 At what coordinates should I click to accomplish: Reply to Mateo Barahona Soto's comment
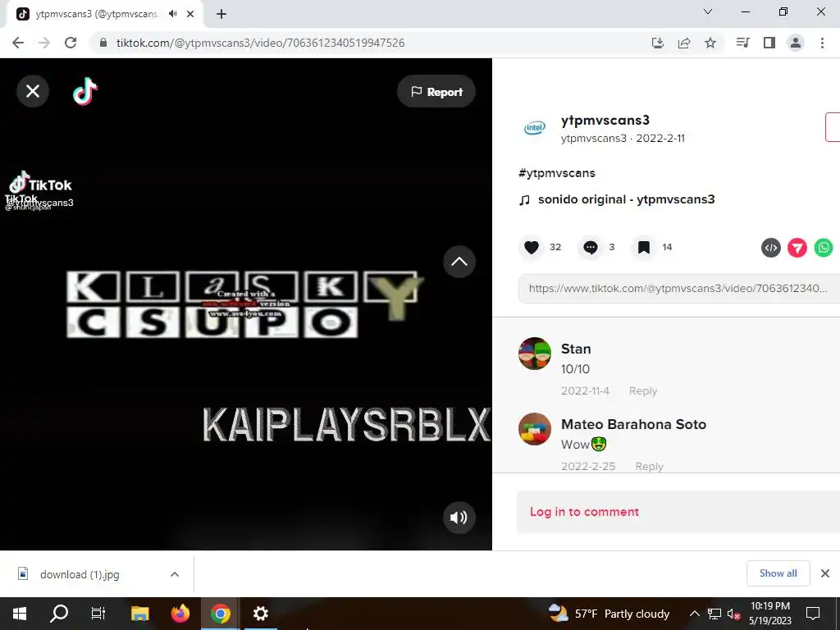(x=650, y=466)
